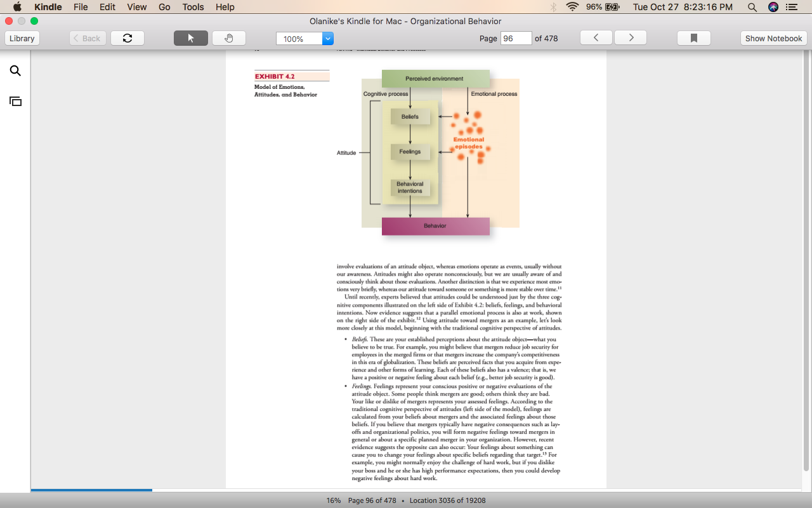The width and height of the screenshot is (812, 508).
Task: Open the View menu
Action: tap(136, 7)
